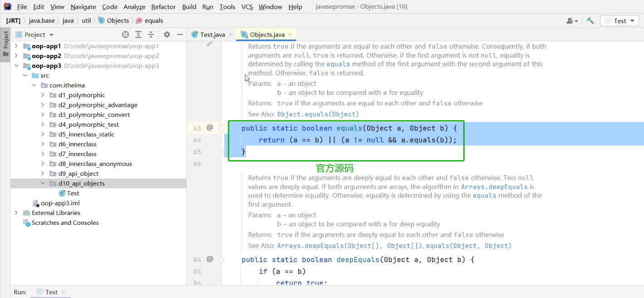Open the VCS menu
Viewport: 644px width, 298px height.
[247, 7]
